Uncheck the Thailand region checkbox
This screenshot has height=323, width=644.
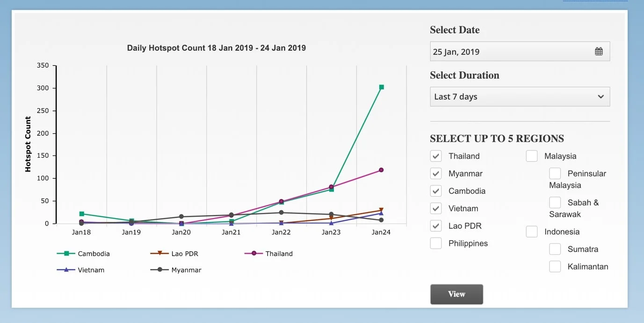(x=436, y=156)
